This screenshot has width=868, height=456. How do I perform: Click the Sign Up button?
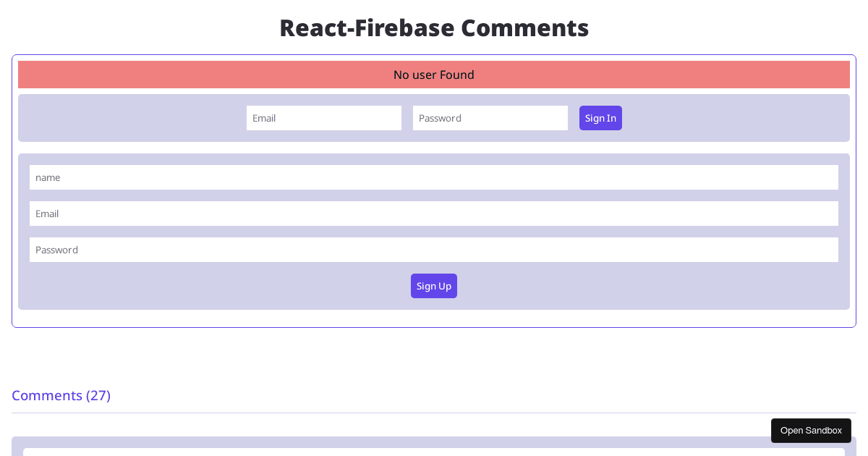pyautogui.click(x=434, y=286)
